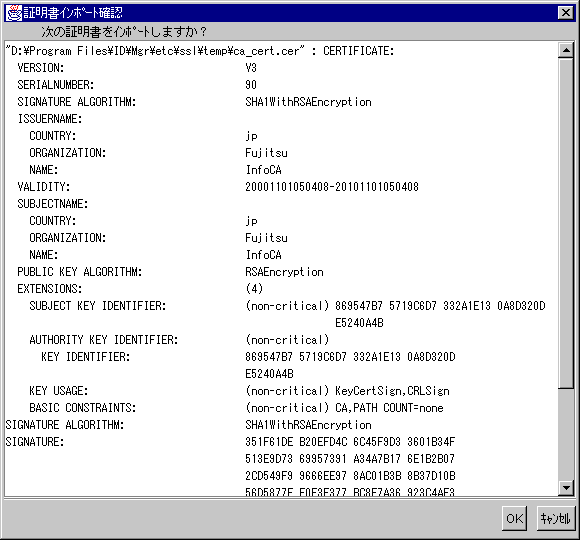Click signature line 513E9D73 69957391
The height and width of the screenshot is (540, 580).
tap(350, 459)
